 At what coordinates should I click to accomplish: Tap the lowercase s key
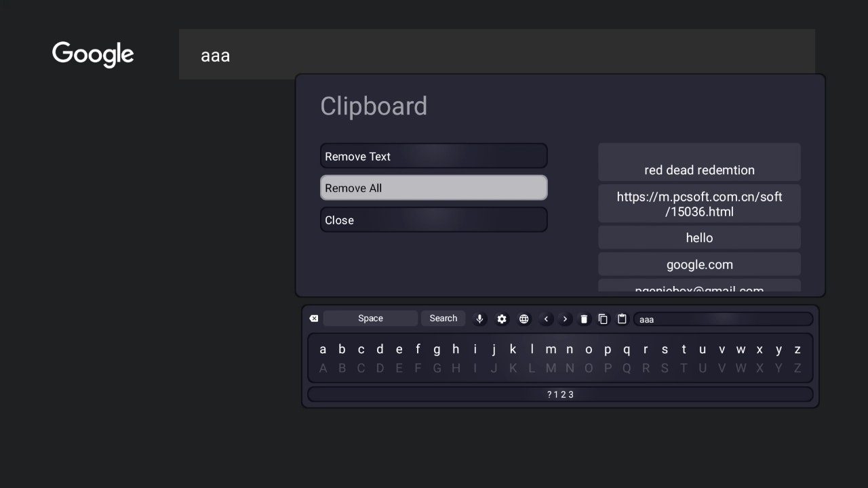(x=665, y=350)
